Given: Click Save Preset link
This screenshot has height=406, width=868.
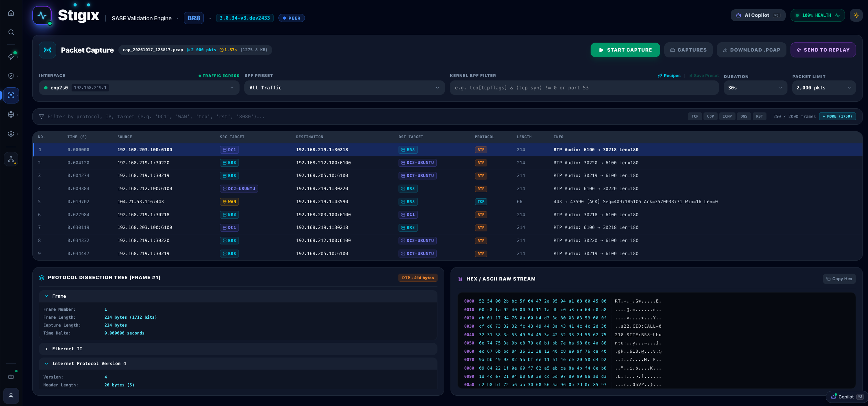Looking at the screenshot, I should 703,76.
